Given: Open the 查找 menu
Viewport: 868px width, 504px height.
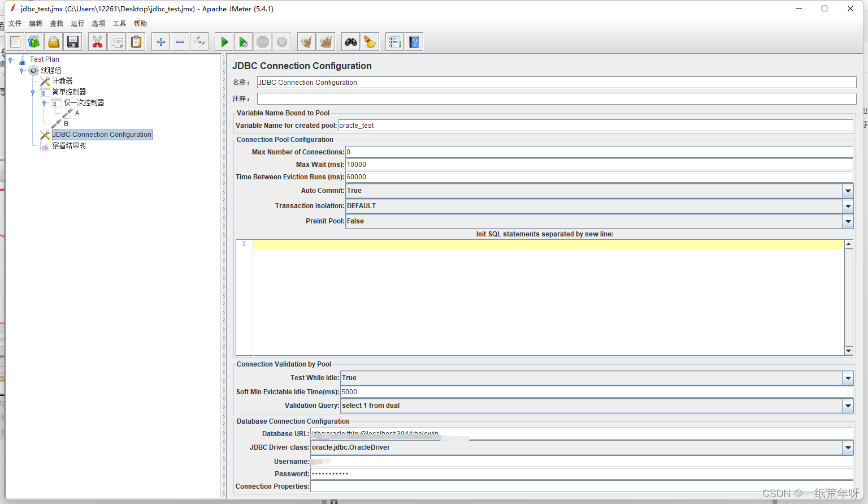Looking at the screenshot, I should [57, 24].
